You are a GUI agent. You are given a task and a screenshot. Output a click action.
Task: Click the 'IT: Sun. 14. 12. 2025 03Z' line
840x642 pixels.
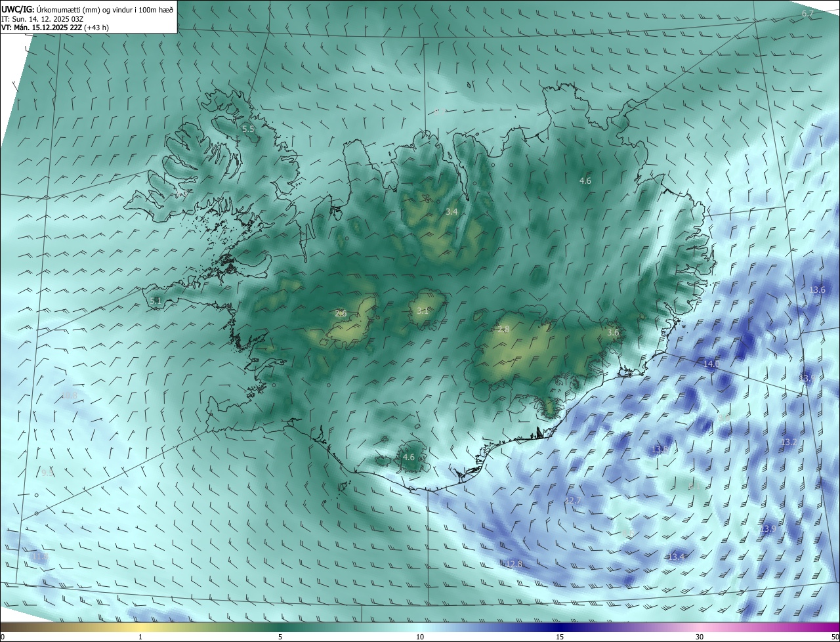coord(43,19)
